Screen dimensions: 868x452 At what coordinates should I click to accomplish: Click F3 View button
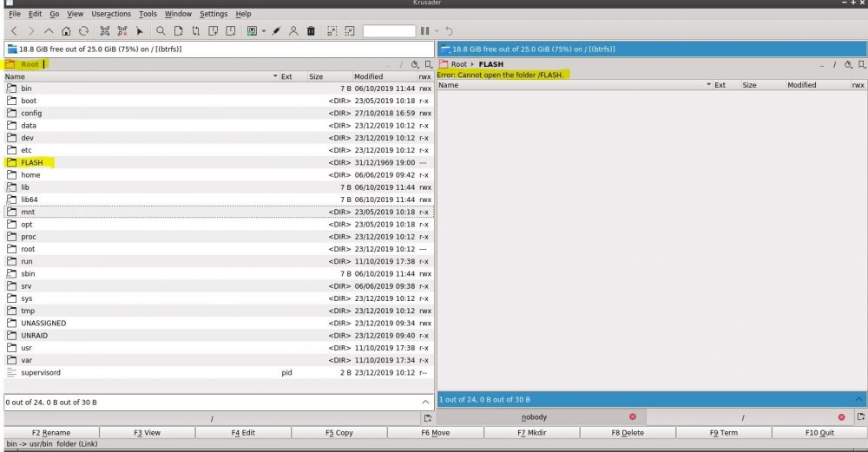(148, 433)
